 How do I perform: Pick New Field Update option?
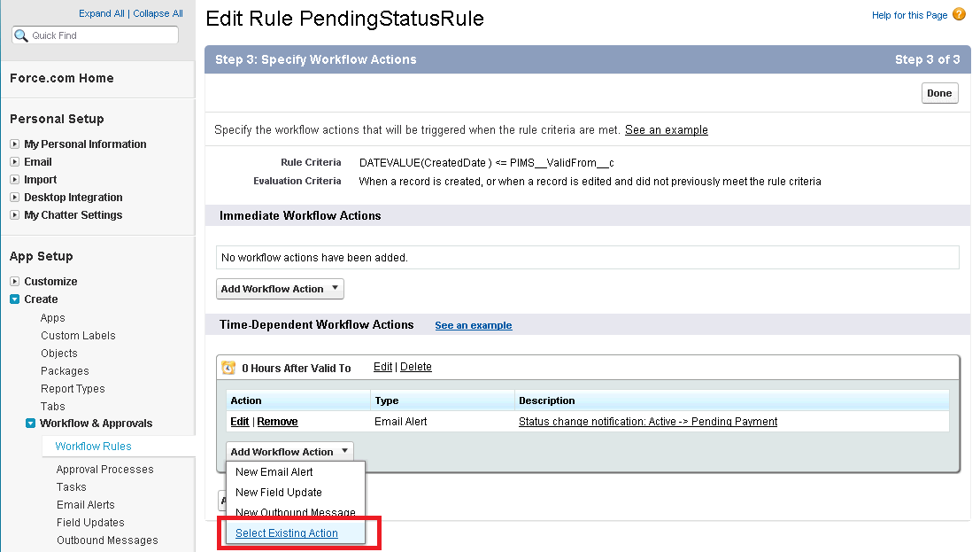pyautogui.click(x=279, y=493)
